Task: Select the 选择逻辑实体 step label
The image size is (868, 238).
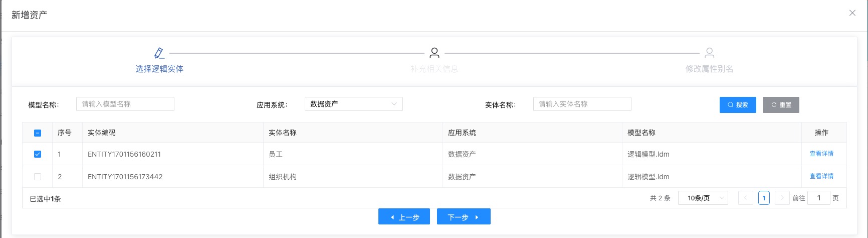Action: (159, 69)
